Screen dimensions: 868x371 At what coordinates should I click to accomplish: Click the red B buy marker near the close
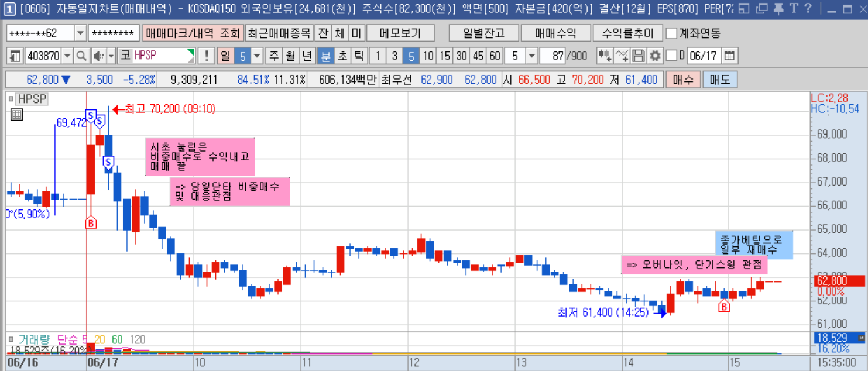pyautogui.click(x=724, y=306)
